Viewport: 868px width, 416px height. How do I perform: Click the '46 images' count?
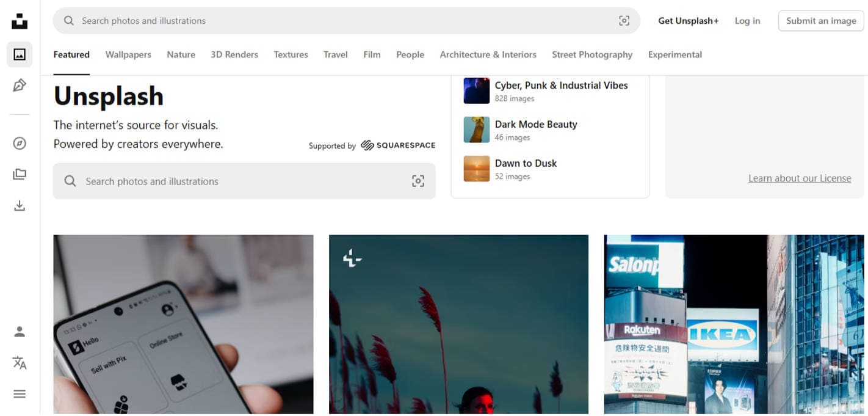pos(512,137)
